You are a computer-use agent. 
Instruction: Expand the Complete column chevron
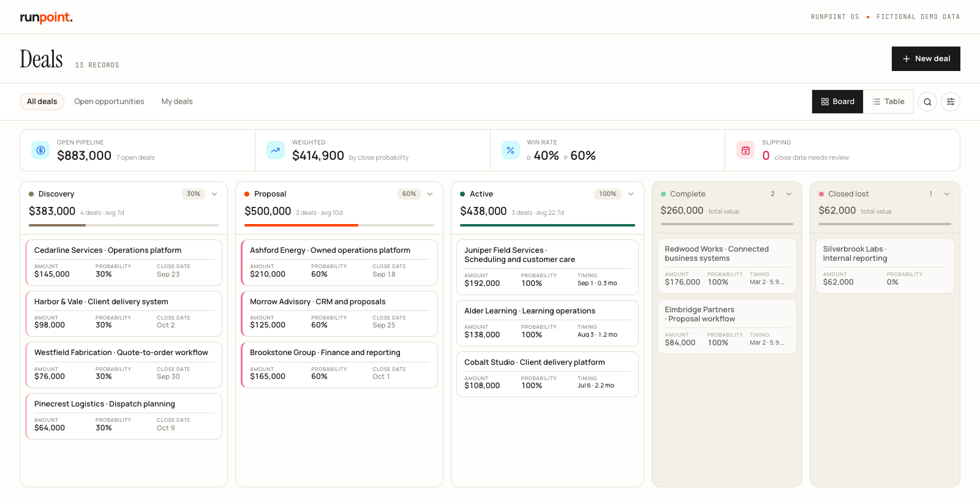point(789,194)
